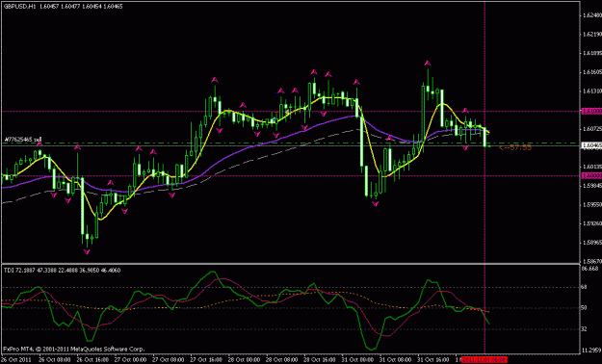This screenshot has height=364, width=602.
Task: Click the 31 Oct 16:00 time axis label
Action: pos(433,360)
